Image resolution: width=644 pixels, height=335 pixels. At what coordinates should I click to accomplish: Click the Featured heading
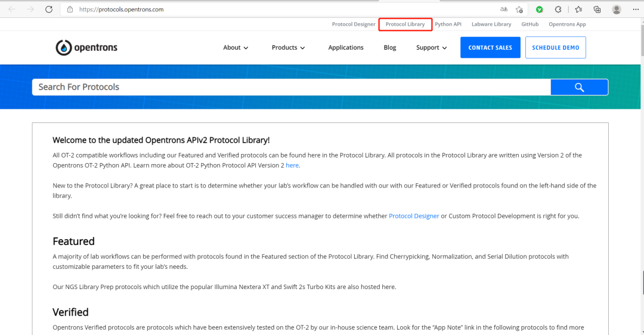(73, 241)
